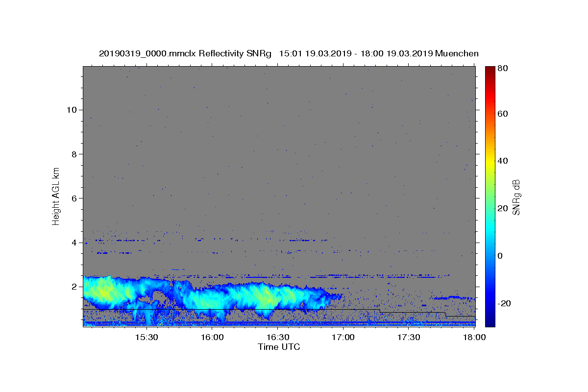Click the 'SNRg dB' colorbar label
This screenshot has width=588, height=392.
coord(516,197)
